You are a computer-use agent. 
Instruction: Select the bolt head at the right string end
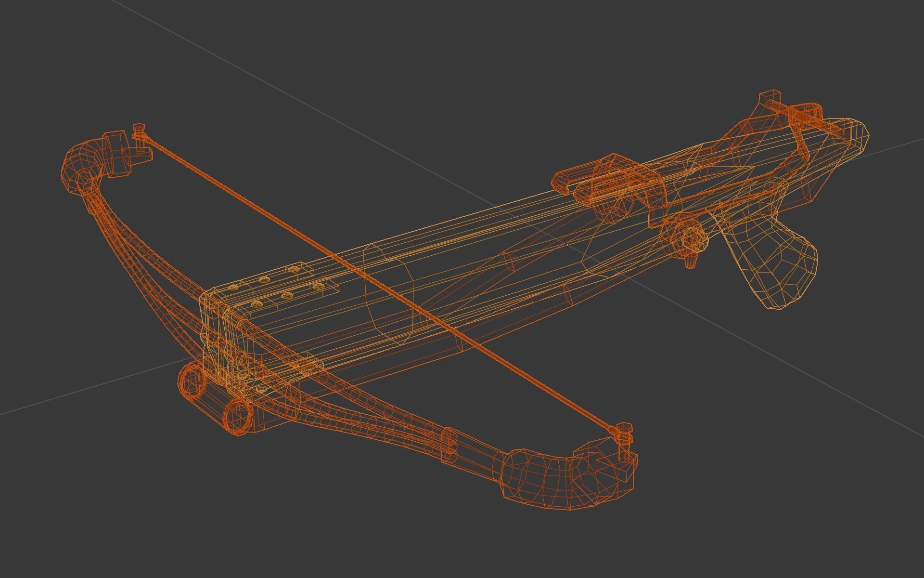tap(624, 427)
